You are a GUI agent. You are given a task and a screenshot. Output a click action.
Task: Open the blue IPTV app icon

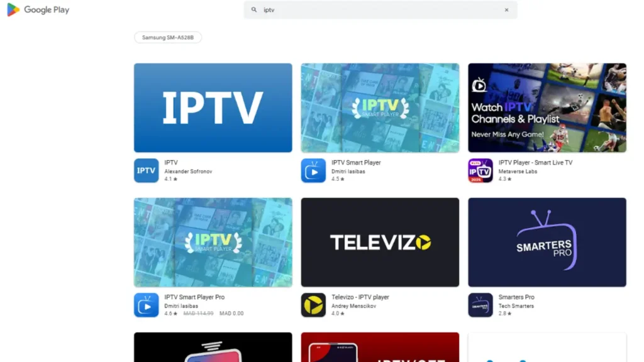pyautogui.click(x=146, y=170)
